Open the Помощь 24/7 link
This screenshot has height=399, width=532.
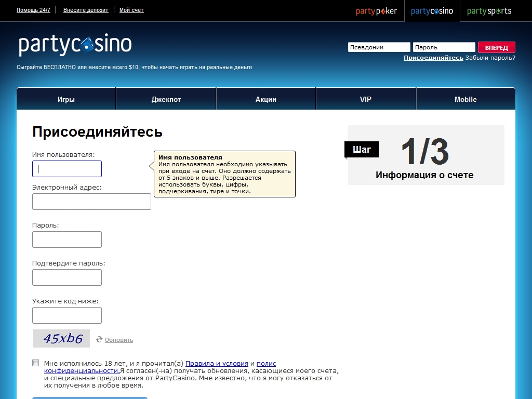[33, 10]
